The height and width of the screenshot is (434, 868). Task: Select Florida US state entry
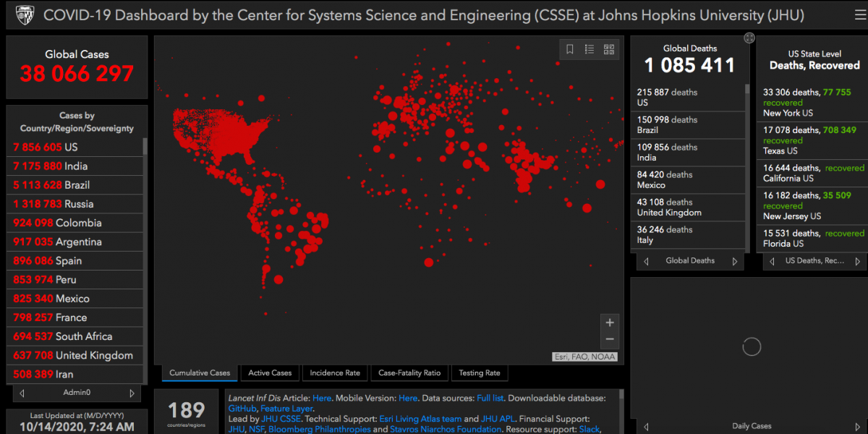click(813, 239)
